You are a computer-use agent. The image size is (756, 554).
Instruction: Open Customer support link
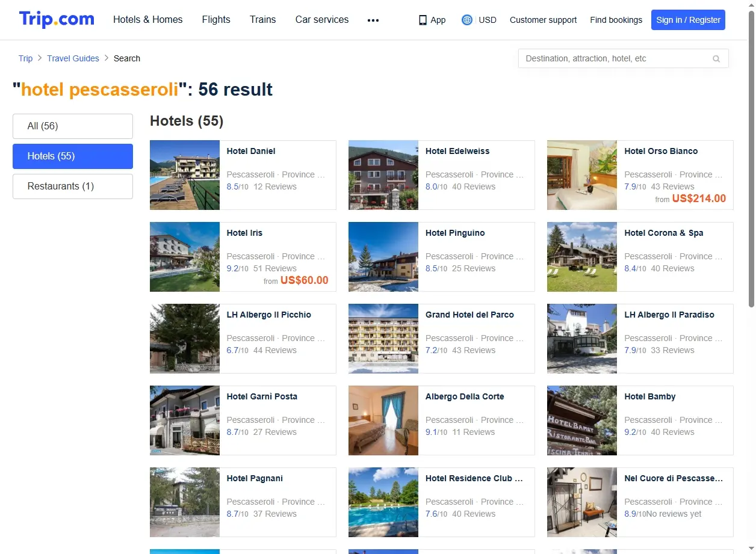point(543,20)
